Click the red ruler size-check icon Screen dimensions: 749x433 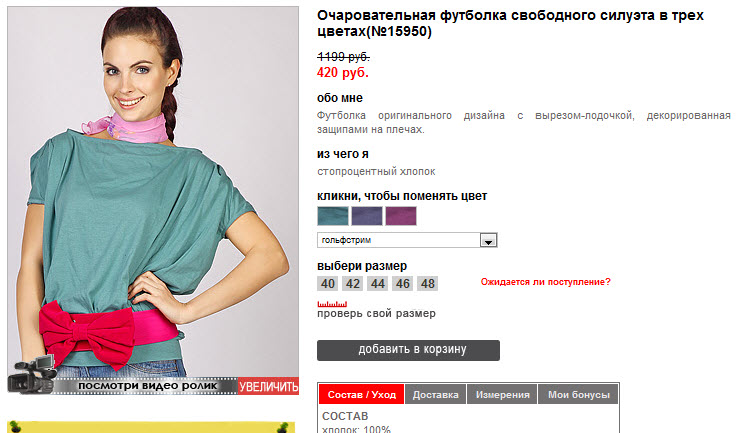pyautogui.click(x=332, y=304)
